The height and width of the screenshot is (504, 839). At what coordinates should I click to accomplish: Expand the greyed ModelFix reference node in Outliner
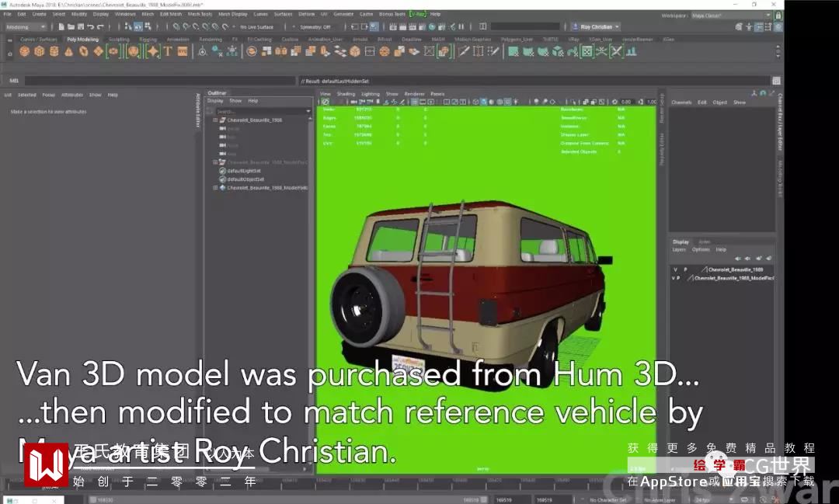tap(215, 162)
